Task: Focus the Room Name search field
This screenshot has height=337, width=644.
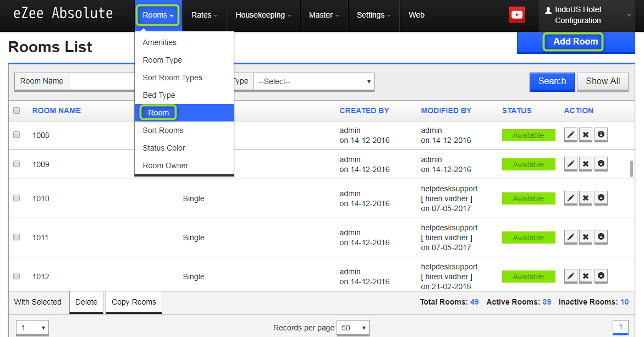Action: (102, 81)
